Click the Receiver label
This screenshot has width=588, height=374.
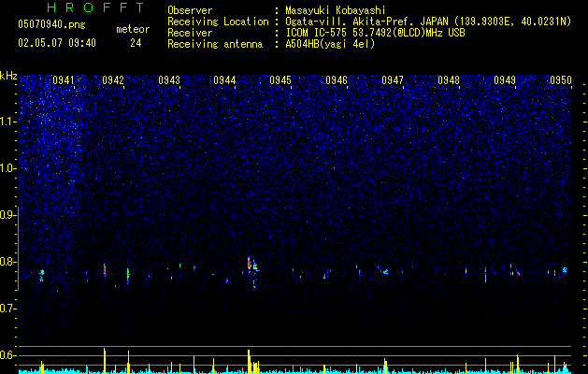point(190,33)
